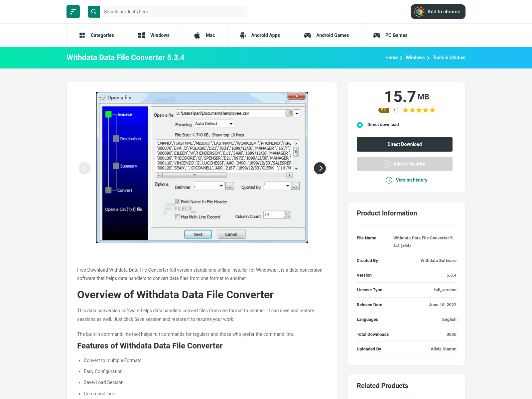Click the Add to chrome button
The image size is (532, 399).
coord(438,12)
